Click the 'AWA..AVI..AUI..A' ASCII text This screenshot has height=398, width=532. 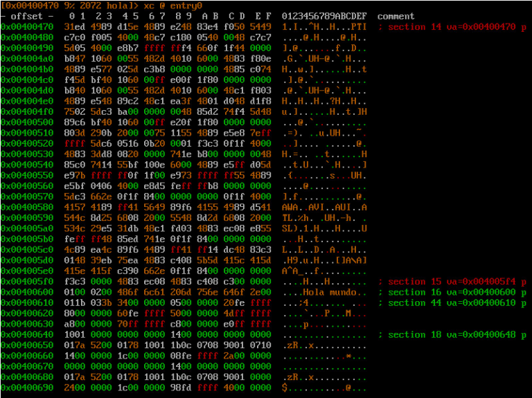pos(325,207)
